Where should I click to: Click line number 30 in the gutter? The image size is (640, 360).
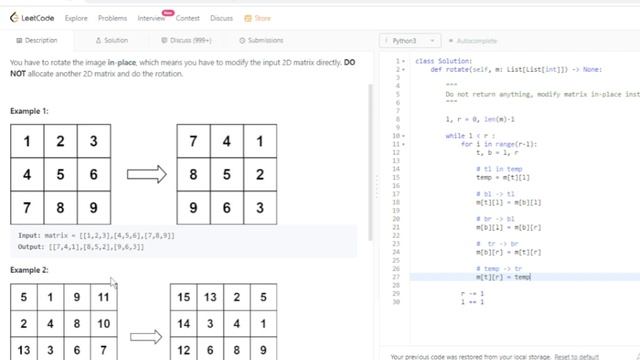(x=396, y=302)
